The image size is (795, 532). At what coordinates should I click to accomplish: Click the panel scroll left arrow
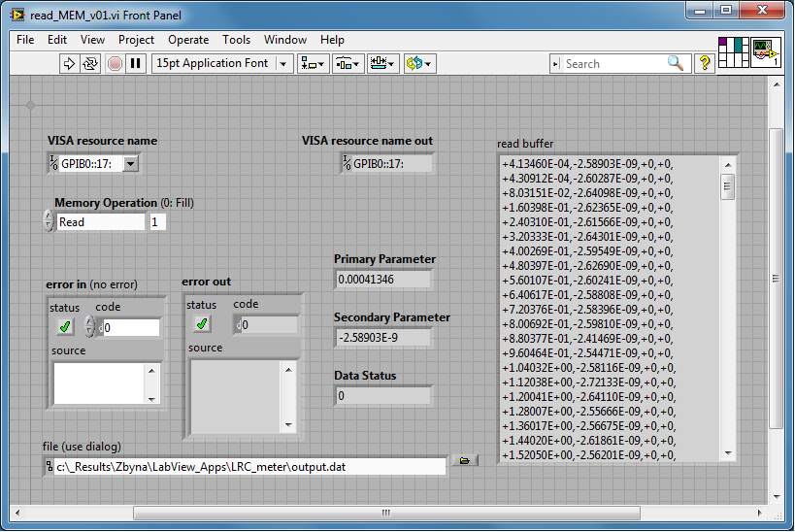(17, 513)
